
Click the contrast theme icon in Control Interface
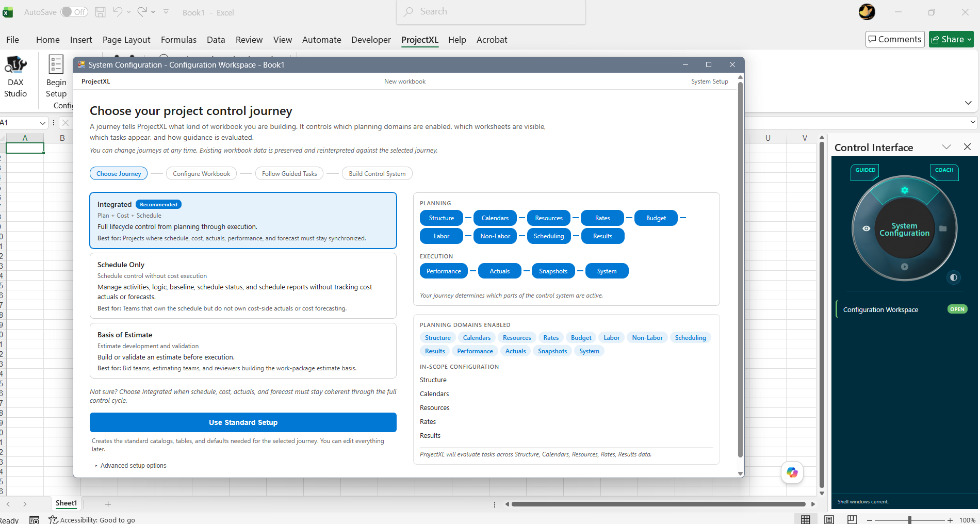click(x=953, y=277)
